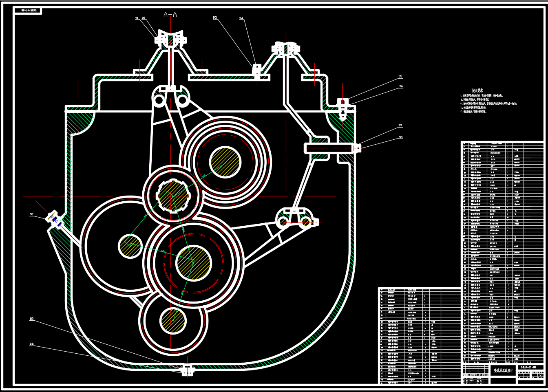Select the 变速器总成设计 title block cell
This screenshot has width=548, height=392.
click(x=503, y=371)
